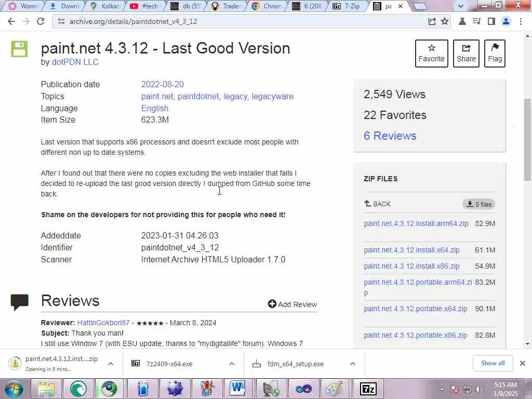Open the paintdotnet topic link
This screenshot has width=532, height=399.
click(198, 96)
